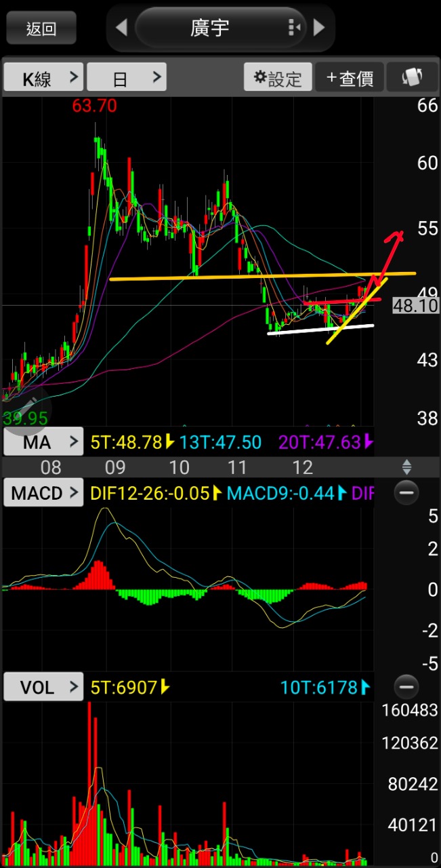Tap the low price label 39.95
Image resolution: width=441 pixels, height=868 pixels.
(x=25, y=417)
